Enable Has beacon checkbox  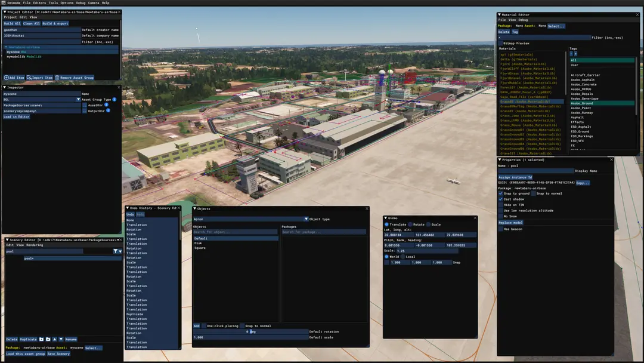(x=500, y=229)
